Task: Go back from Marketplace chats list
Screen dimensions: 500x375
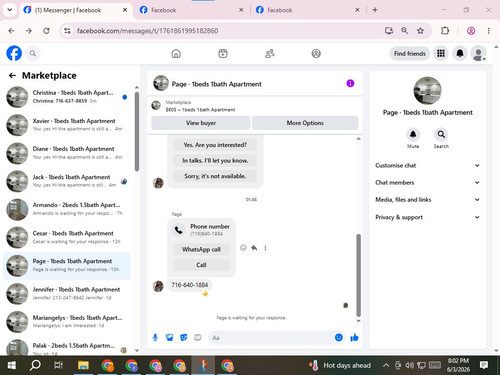Action: pos(12,76)
